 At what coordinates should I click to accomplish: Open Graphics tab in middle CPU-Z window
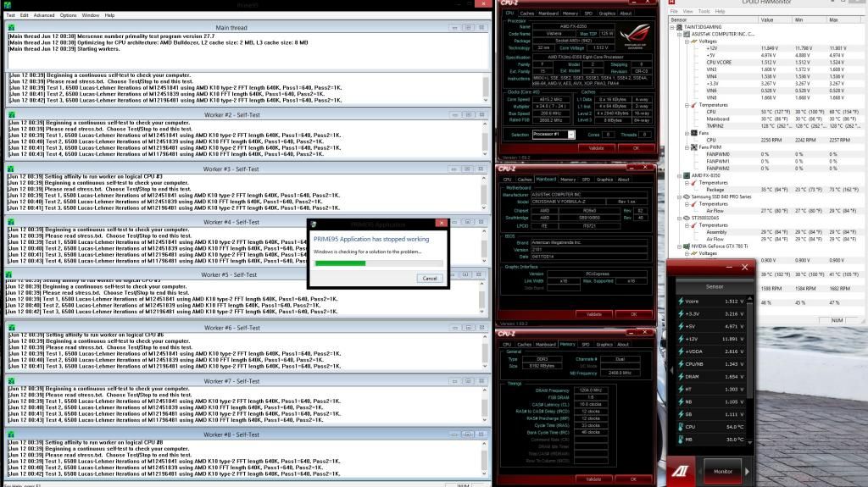coord(604,180)
